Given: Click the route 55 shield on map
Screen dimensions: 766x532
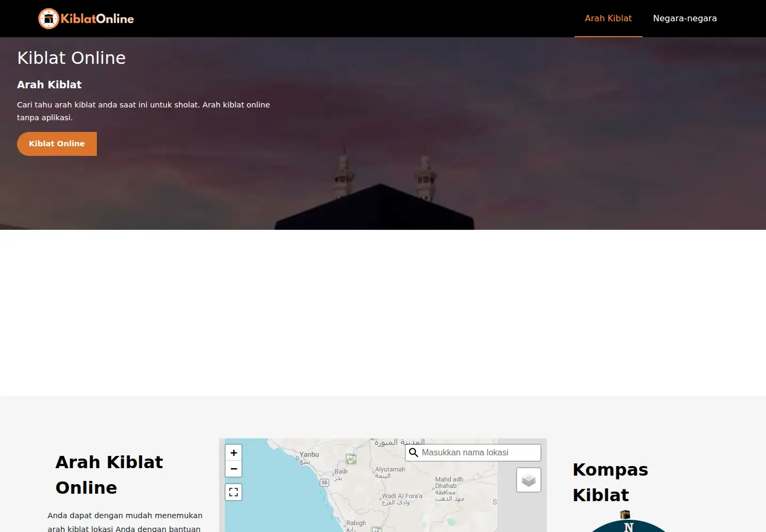Looking at the screenshot, I should (x=324, y=483).
